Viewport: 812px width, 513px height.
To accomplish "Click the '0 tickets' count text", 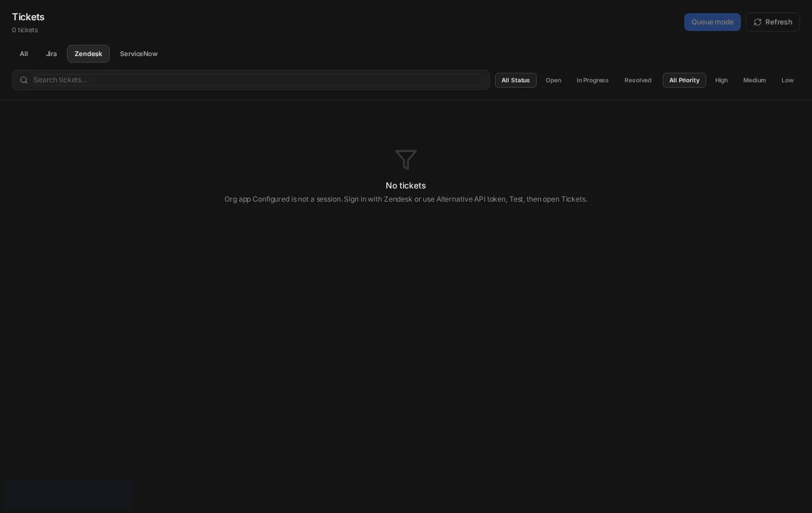I will pos(25,30).
